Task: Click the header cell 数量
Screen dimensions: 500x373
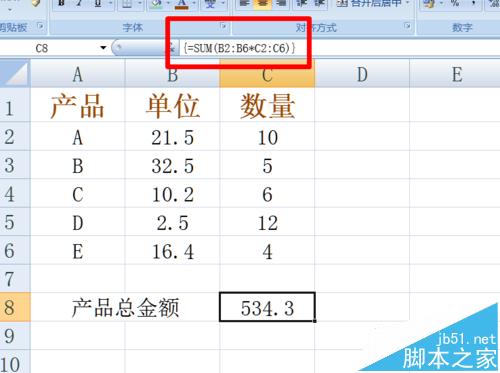Action: 267,105
